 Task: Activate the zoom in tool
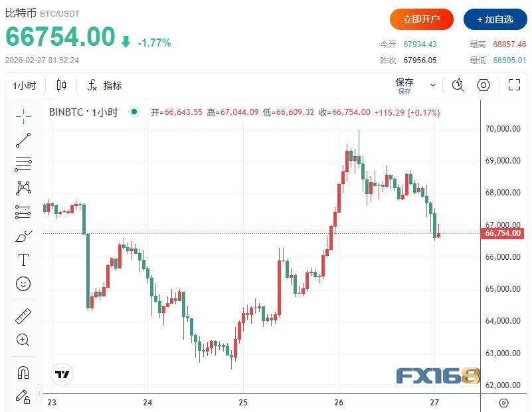[23, 340]
